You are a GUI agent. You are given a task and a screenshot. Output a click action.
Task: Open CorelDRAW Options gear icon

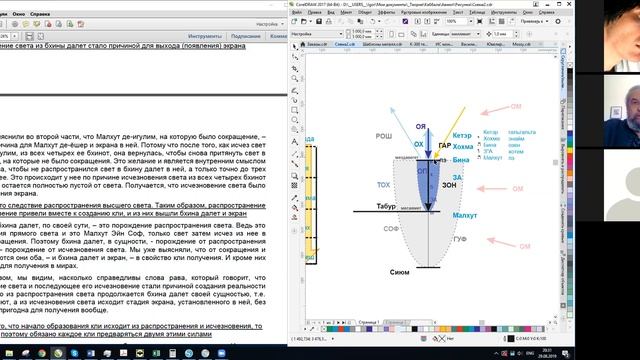(558, 21)
